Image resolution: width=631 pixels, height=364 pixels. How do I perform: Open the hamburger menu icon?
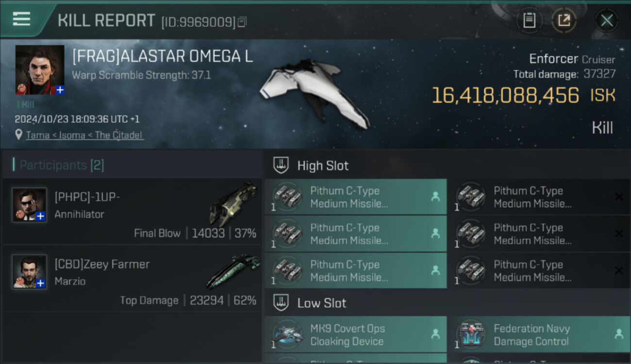21,19
